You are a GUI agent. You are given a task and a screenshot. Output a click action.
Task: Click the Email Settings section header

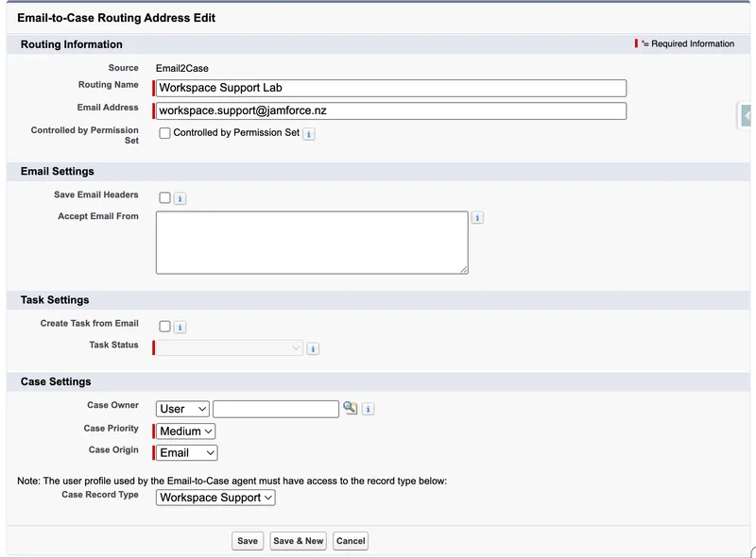(x=58, y=172)
